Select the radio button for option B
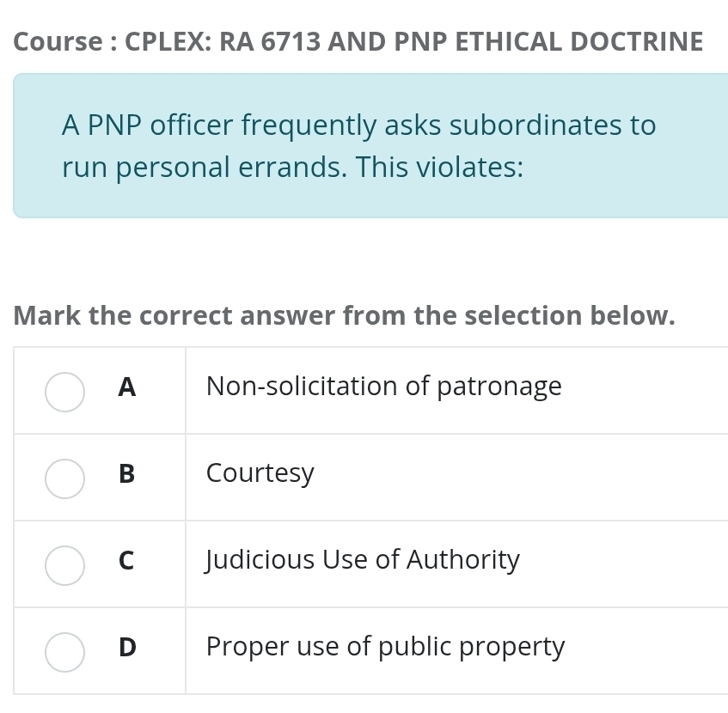This screenshot has width=728, height=713. point(64,478)
